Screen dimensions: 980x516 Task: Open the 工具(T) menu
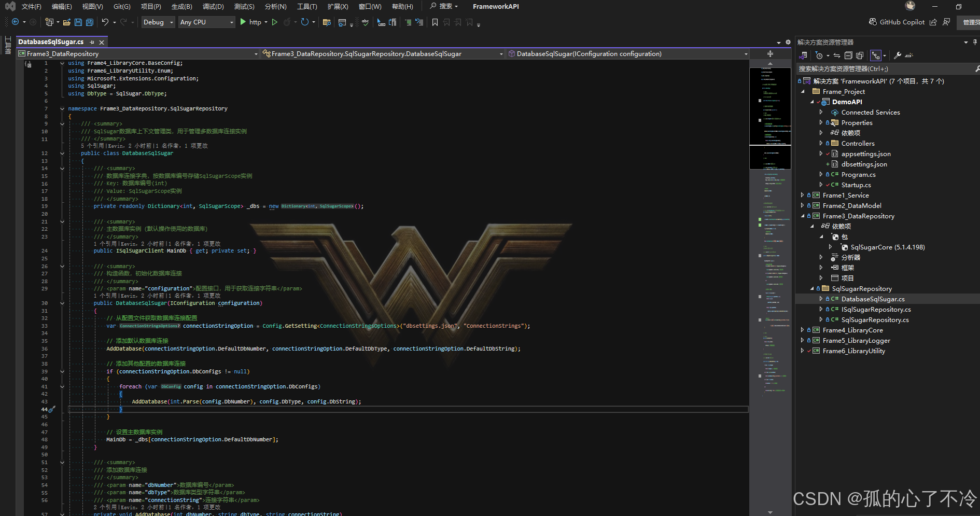pos(307,6)
